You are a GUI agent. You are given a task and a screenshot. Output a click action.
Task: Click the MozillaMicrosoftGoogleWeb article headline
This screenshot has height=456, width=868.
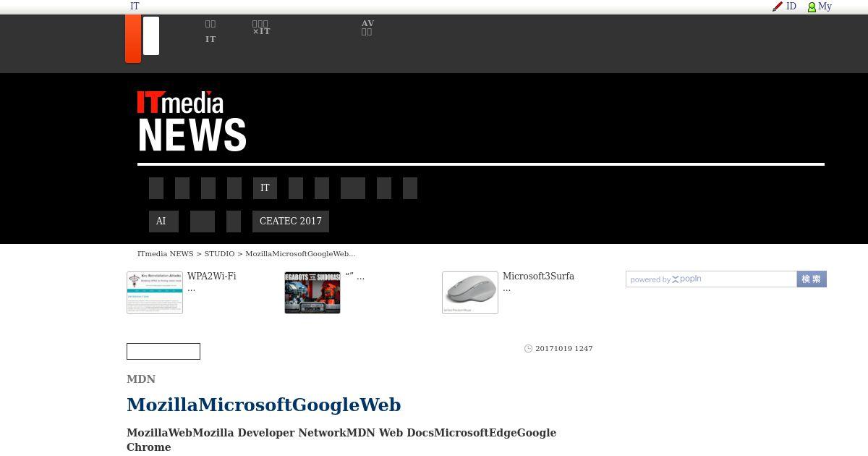264,405
